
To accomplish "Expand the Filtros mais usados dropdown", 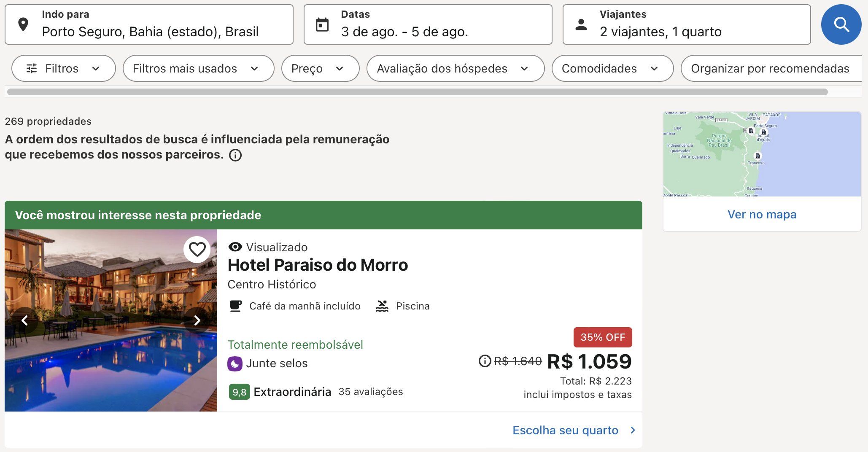I will click(198, 68).
